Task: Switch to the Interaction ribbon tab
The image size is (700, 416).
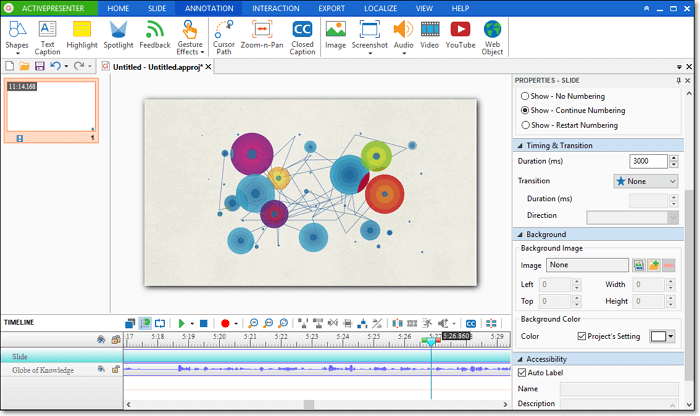Action: click(x=275, y=8)
